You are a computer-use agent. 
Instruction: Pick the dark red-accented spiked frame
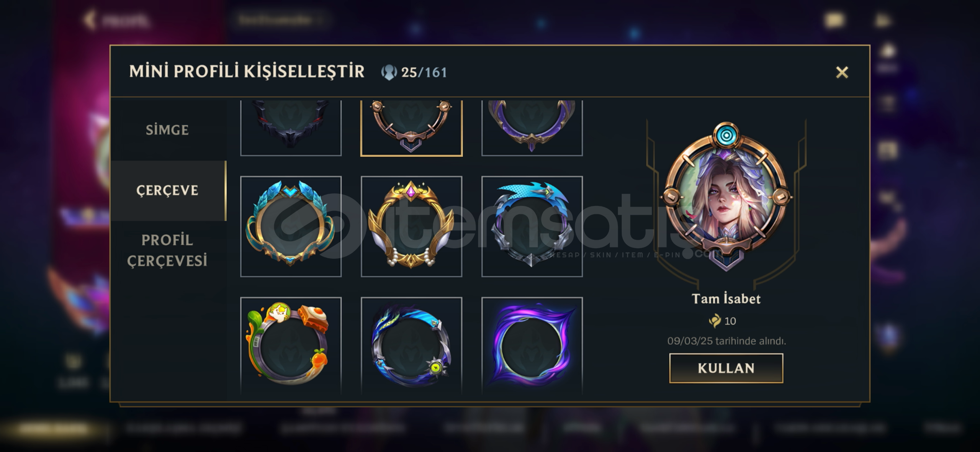pyautogui.click(x=291, y=128)
